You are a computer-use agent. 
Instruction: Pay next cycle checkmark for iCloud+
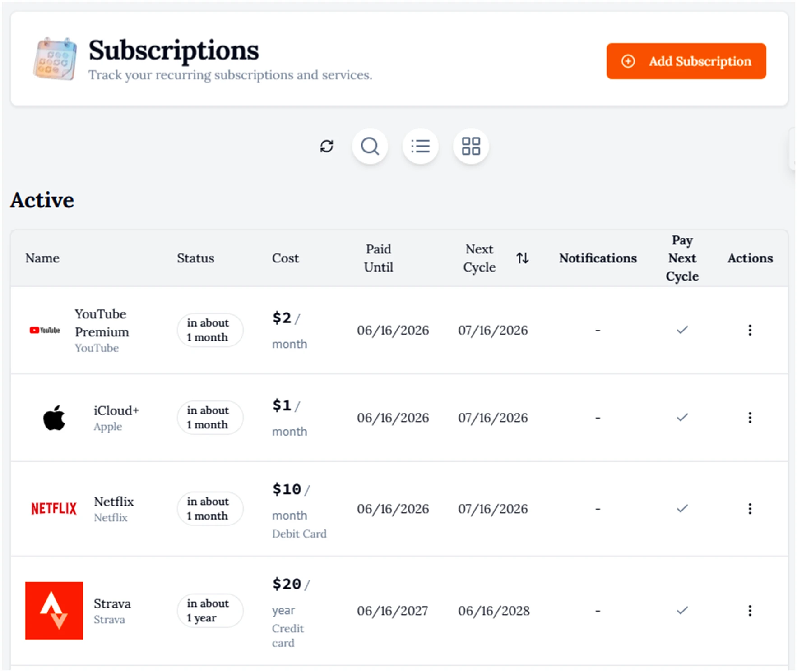[682, 418]
